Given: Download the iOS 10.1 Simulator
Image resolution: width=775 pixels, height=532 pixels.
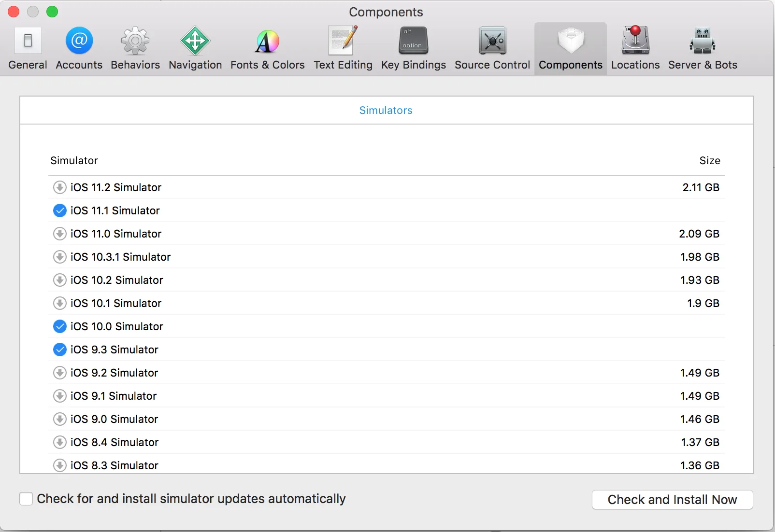Looking at the screenshot, I should coord(59,303).
